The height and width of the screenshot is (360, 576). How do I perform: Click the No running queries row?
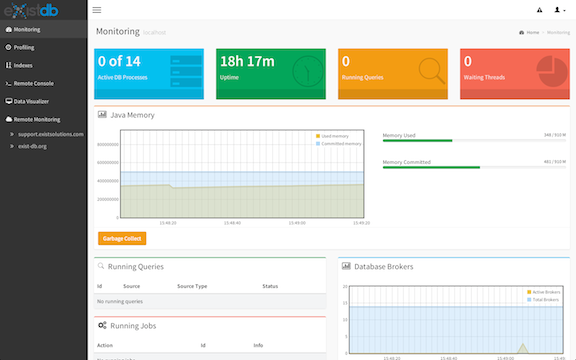(210, 301)
